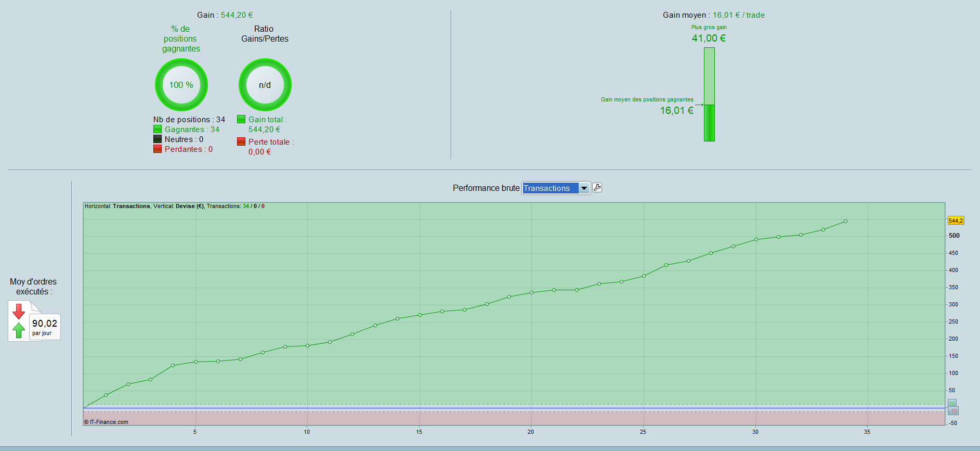980x451 pixels.
Task: Click the 'Gain total :' label
Action: tap(267, 120)
